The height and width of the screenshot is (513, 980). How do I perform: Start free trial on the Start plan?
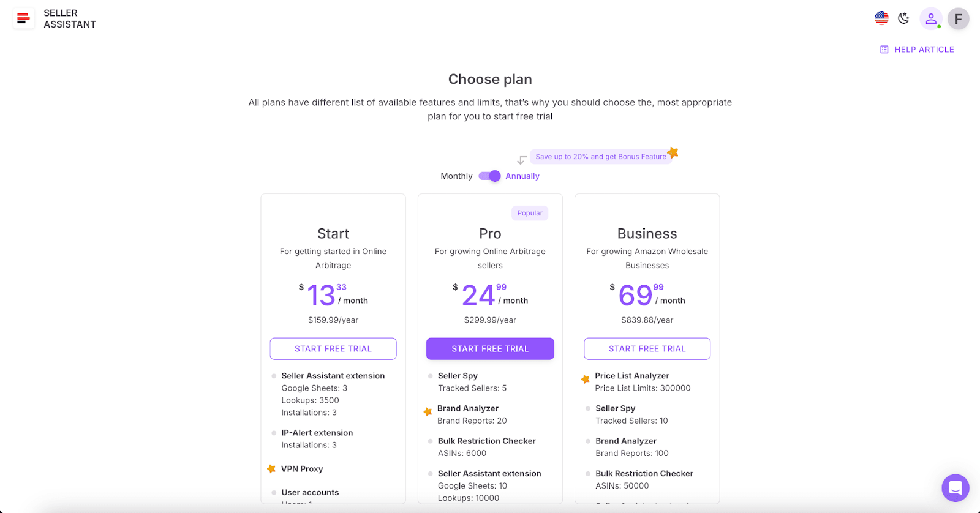(333, 348)
